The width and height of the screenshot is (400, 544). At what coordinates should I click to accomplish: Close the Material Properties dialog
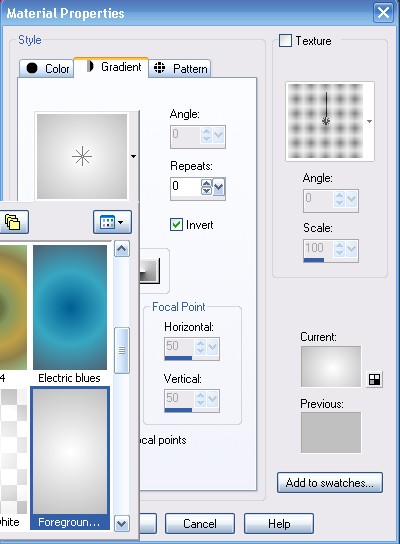tap(383, 13)
